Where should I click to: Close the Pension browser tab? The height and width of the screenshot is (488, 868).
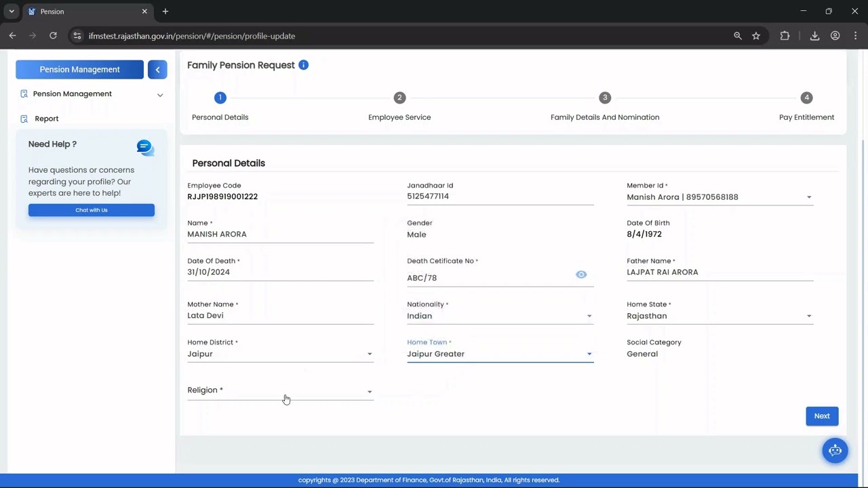(x=144, y=12)
